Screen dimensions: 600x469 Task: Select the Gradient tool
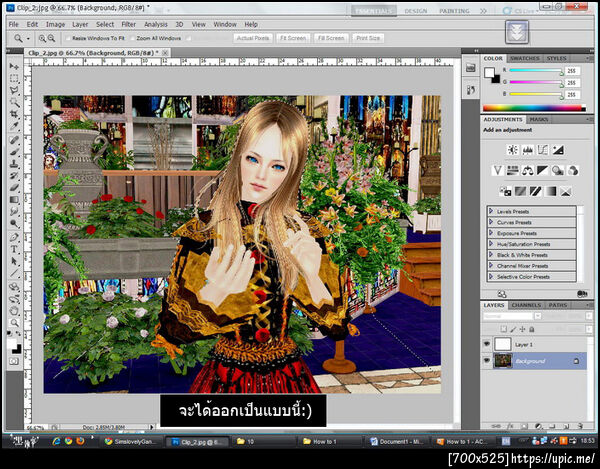pyautogui.click(x=14, y=199)
